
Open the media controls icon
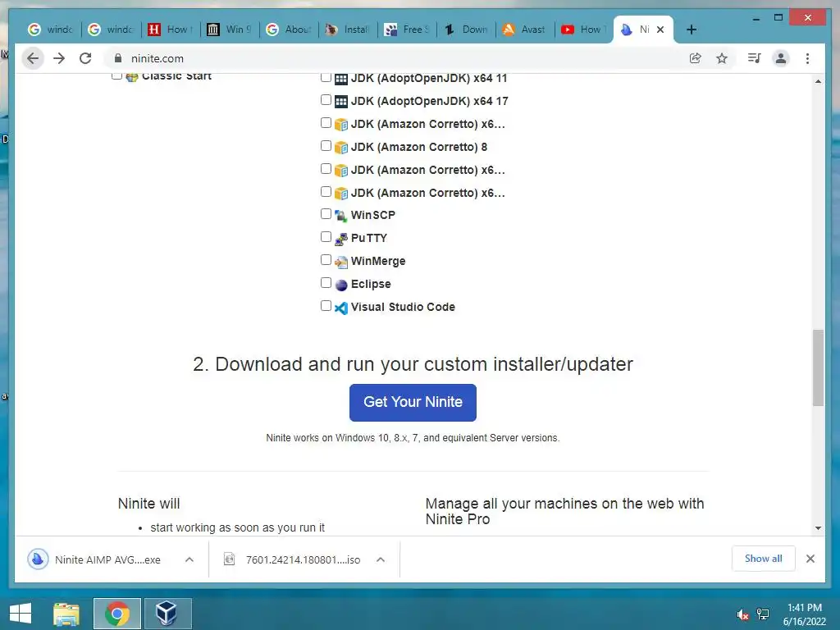(x=755, y=58)
